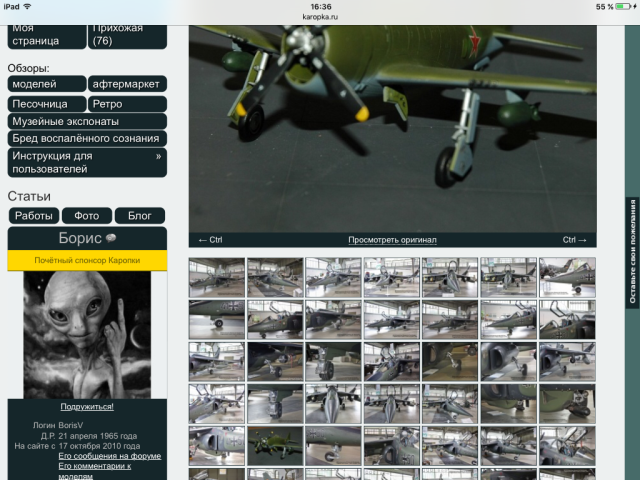640x480 pixels.
Task: Open Моя страница
Action: click(x=46, y=35)
